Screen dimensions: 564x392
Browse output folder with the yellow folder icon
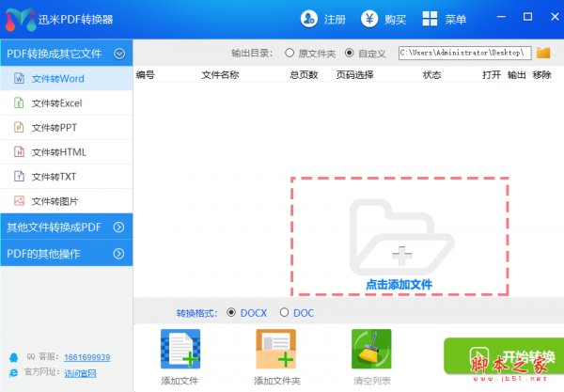(543, 53)
